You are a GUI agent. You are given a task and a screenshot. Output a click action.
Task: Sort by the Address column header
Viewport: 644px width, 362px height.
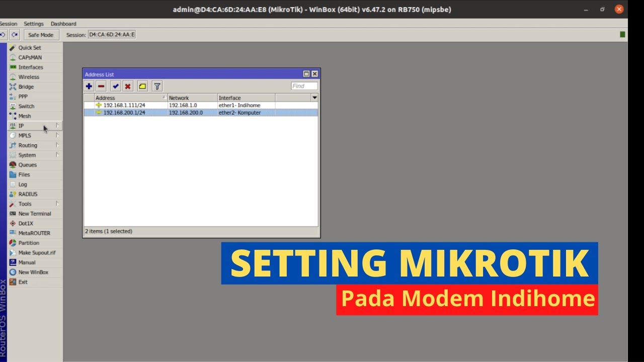[131, 98]
